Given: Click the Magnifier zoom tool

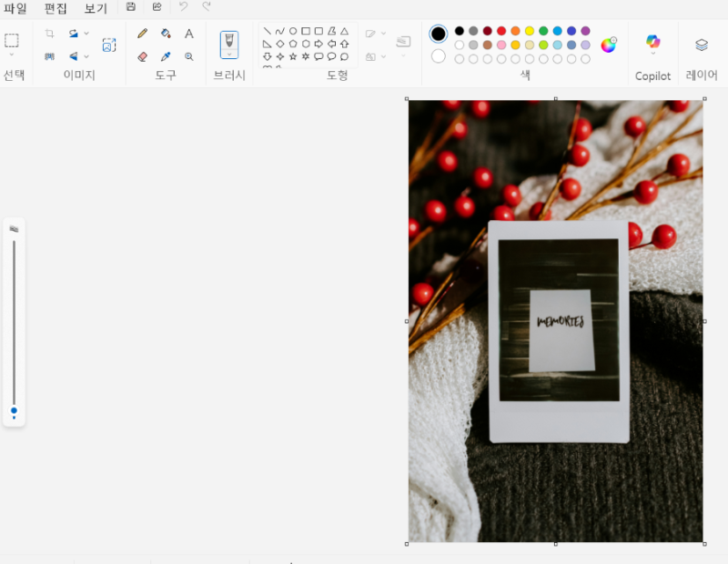Looking at the screenshot, I should point(189,56).
